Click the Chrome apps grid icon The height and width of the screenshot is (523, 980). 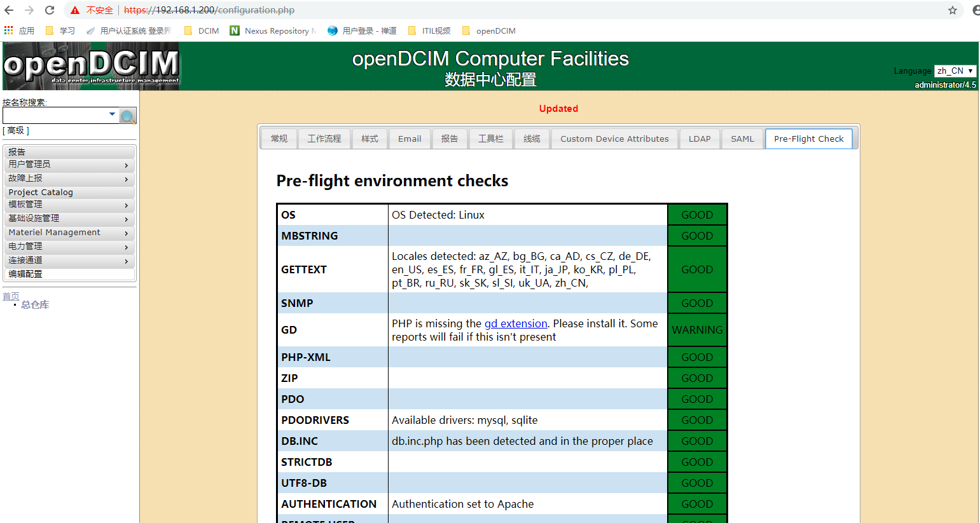coord(8,30)
